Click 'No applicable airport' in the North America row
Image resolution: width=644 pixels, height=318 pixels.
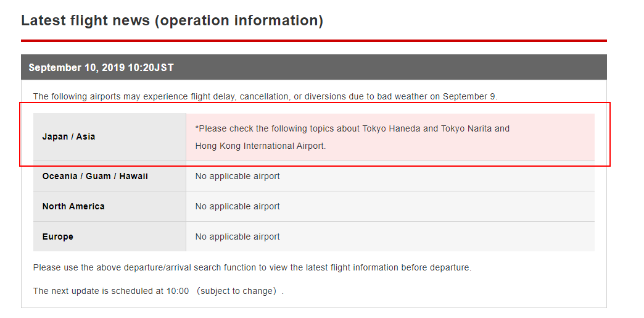pos(237,206)
